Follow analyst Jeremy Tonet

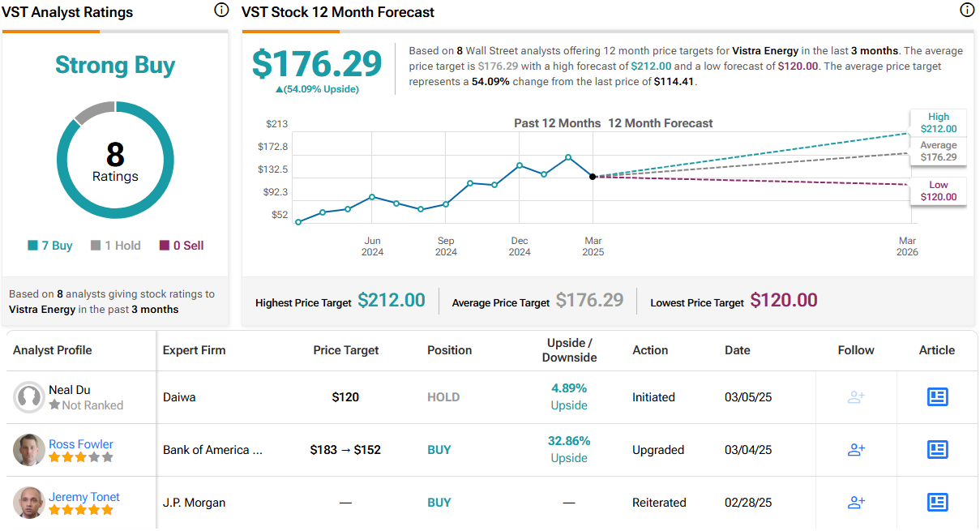point(856,503)
